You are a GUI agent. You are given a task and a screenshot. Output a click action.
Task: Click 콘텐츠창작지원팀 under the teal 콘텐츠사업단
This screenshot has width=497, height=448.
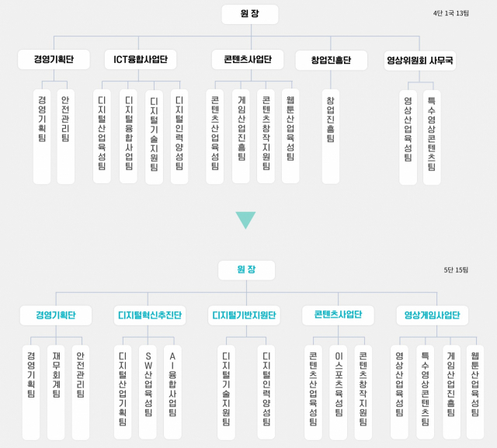point(363,393)
